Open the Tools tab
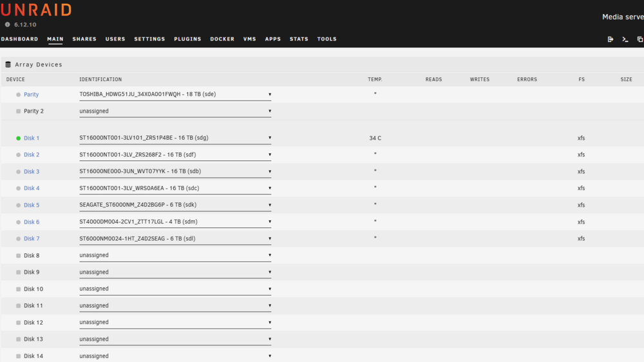This screenshot has width=644, height=362. [x=327, y=39]
